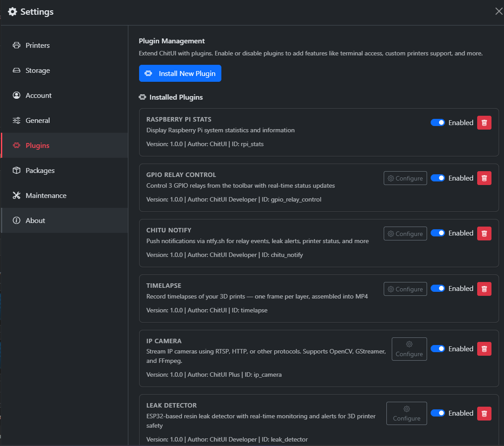Image resolution: width=504 pixels, height=446 pixels.
Task: Configure the Leak Detector plugin
Action: pos(406,413)
